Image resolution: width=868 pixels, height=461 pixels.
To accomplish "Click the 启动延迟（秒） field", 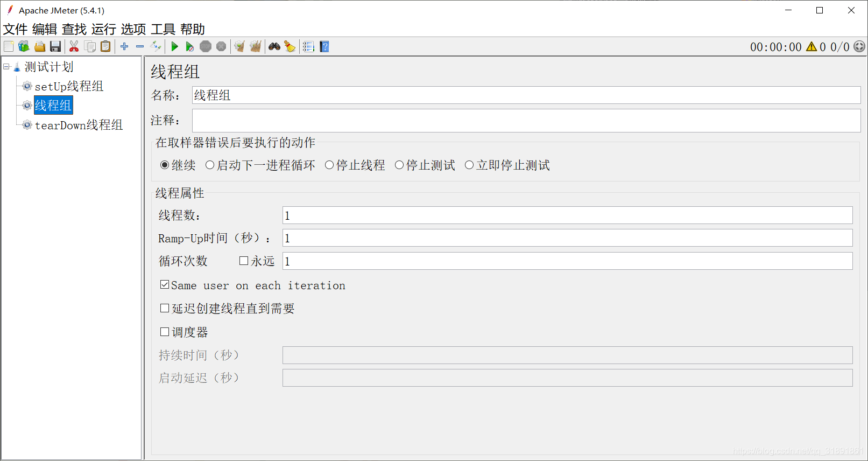I will pos(568,378).
